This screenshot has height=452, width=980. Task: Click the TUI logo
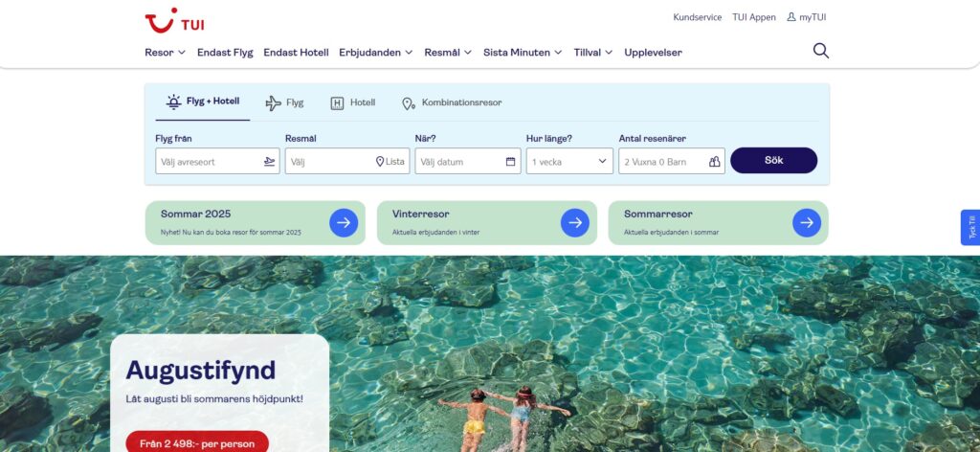pyautogui.click(x=174, y=20)
